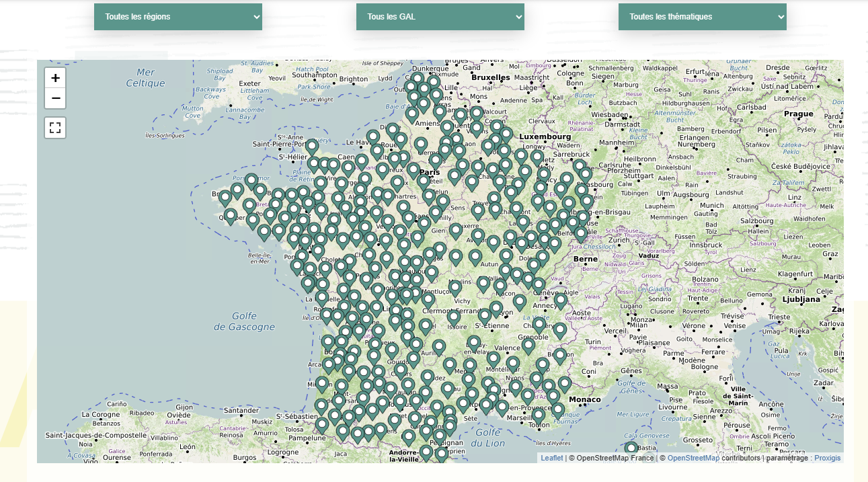Open the 'Toutes les régions' dropdown
The height and width of the screenshot is (482, 868).
(x=177, y=17)
